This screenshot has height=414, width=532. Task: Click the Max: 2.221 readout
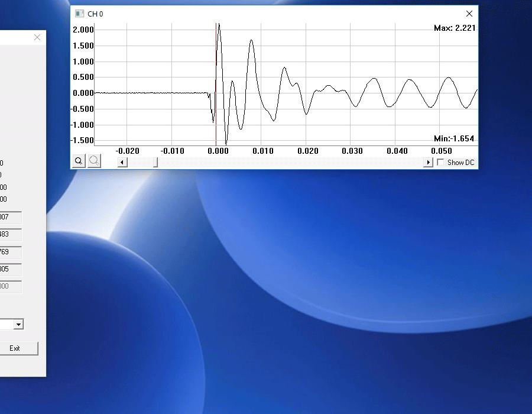455,28
